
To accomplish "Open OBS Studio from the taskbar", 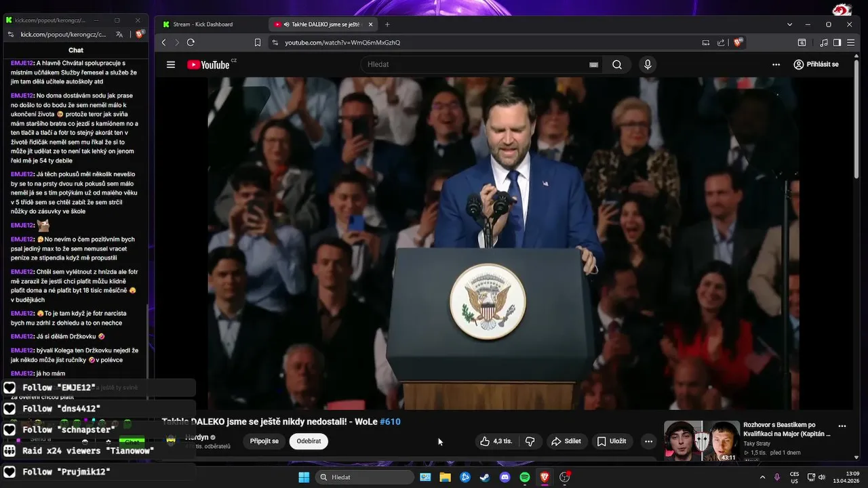I will pos(565,477).
